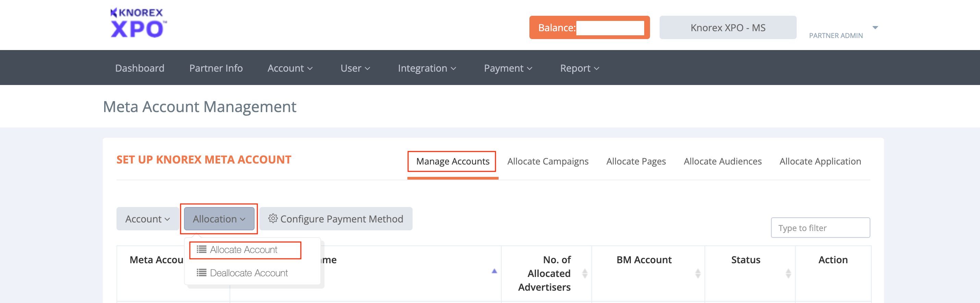Viewport: 980px width, 303px height.
Task: Switch to the Allocate Campaigns tab
Action: tap(548, 161)
